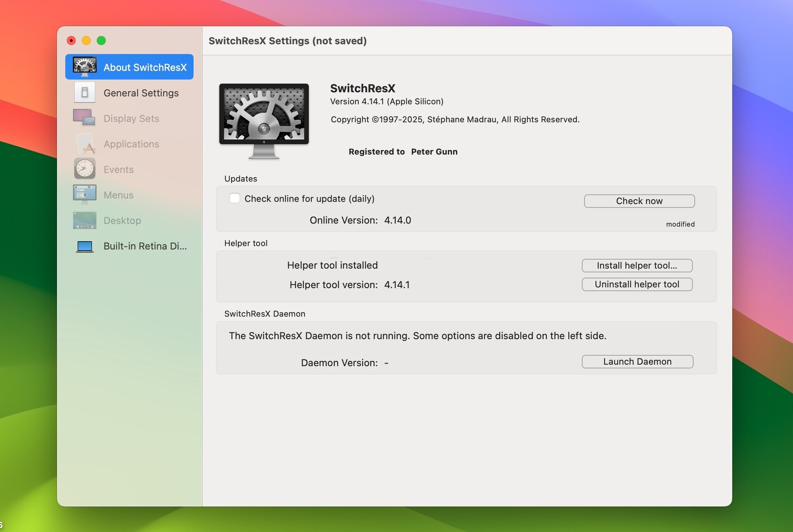Viewport: 793px width, 532px height.
Task: Enable Check online for update (daily)
Action: click(235, 198)
